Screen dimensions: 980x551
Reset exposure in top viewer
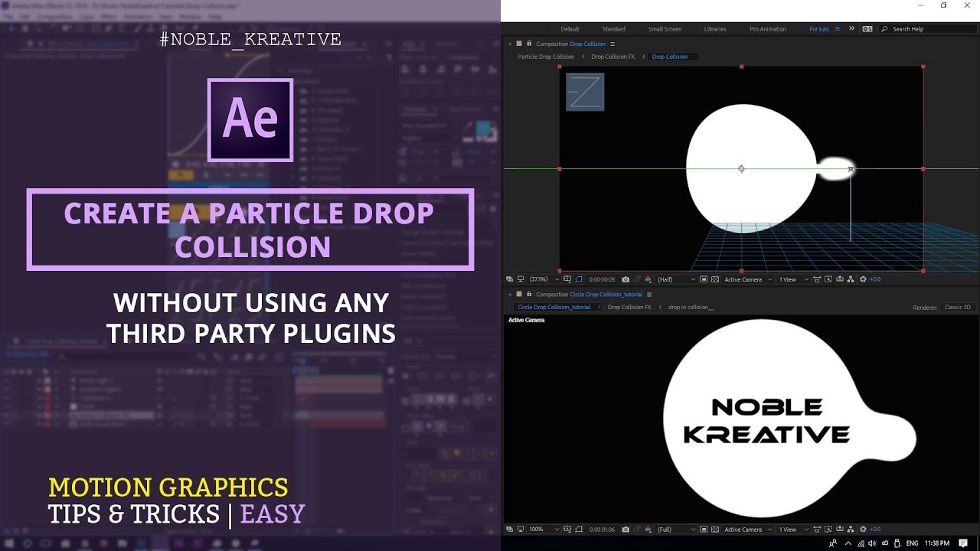[x=863, y=279]
